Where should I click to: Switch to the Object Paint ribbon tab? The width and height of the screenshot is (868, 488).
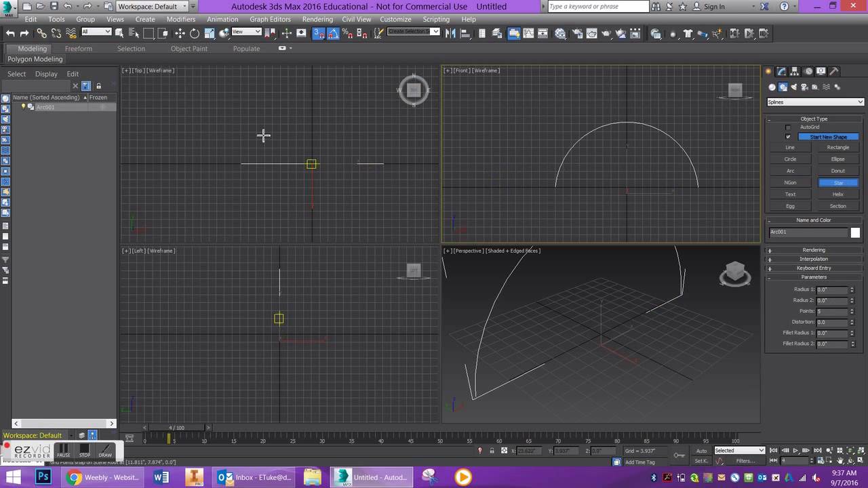pos(189,49)
